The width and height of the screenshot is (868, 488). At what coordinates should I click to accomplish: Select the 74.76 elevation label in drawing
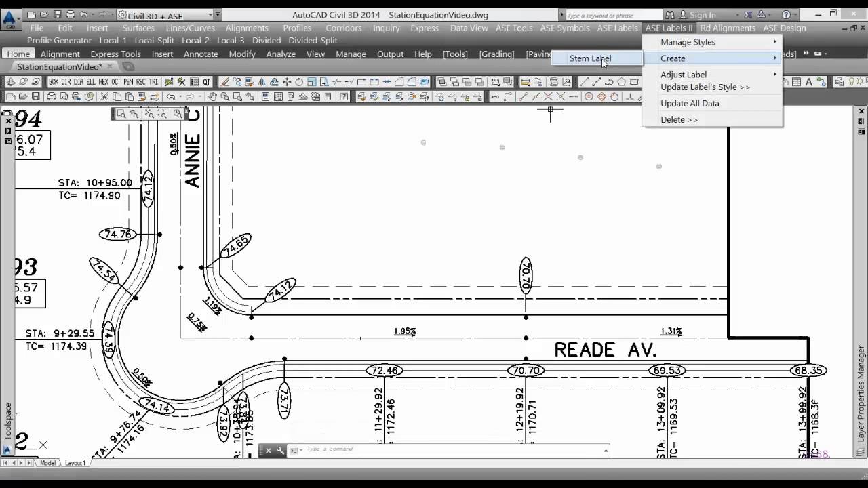point(118,235)
